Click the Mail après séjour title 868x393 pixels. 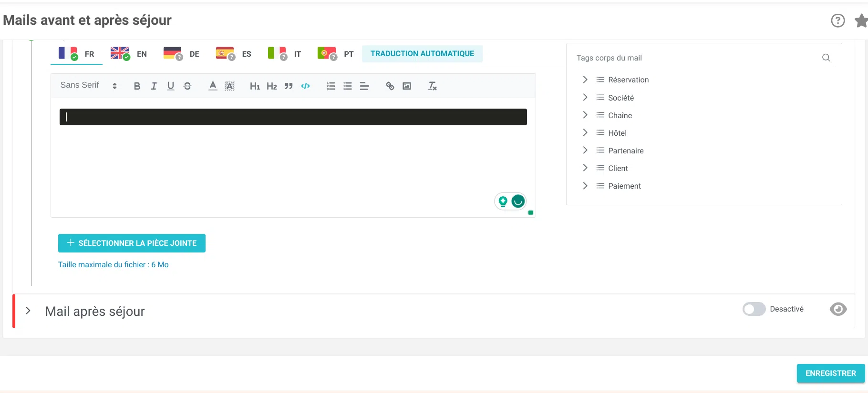95,311
